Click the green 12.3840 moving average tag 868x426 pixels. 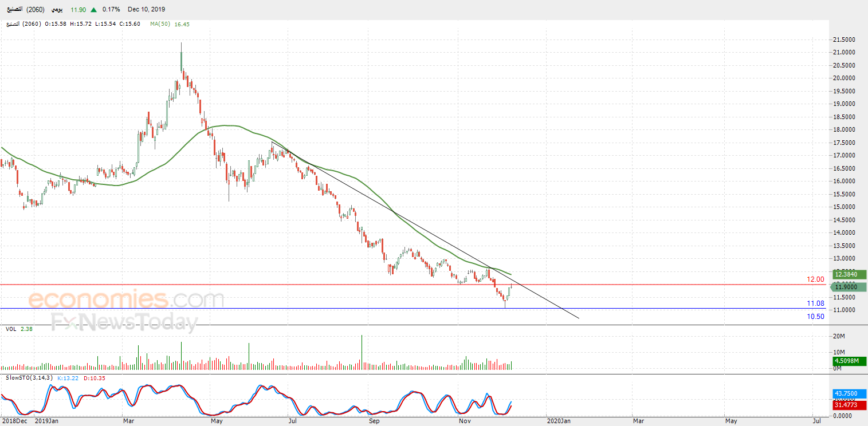849,275
